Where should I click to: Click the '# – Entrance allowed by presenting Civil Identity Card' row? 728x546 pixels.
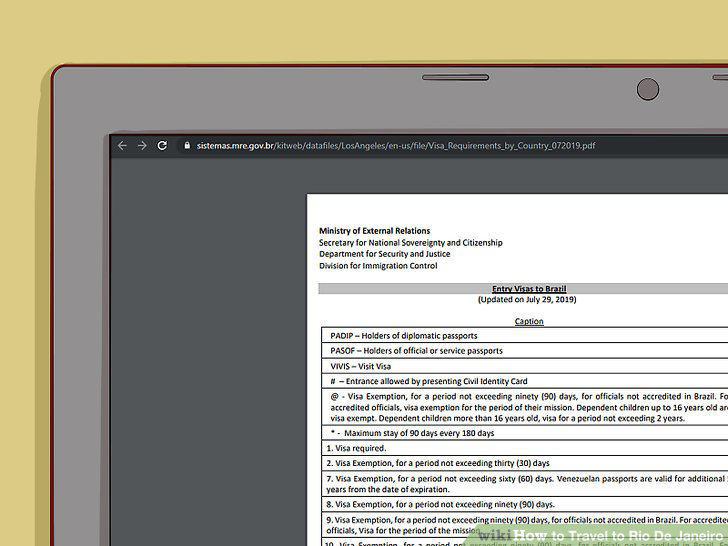click(525, 381)
